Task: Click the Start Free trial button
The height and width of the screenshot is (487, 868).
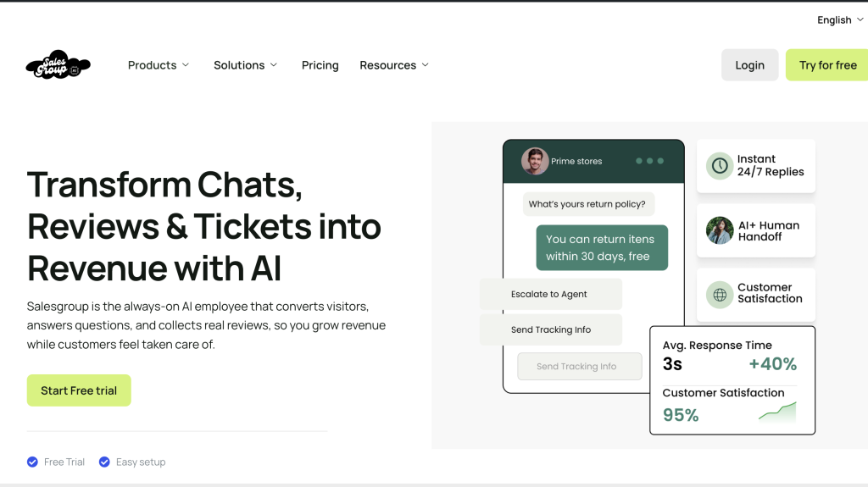Action: click(79, 390)
